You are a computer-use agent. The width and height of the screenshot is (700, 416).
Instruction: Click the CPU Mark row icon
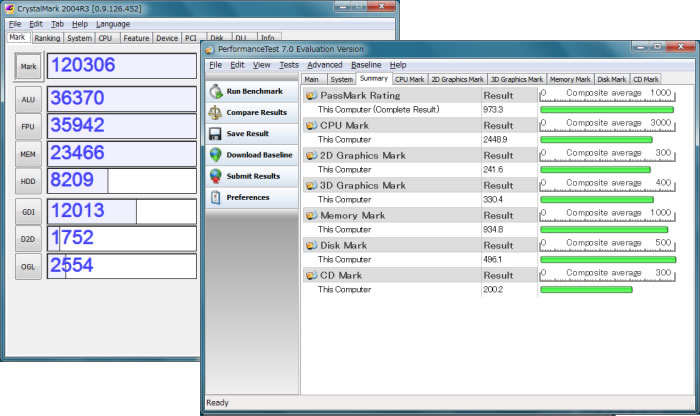pyautogui.click(x=311, y=125)
